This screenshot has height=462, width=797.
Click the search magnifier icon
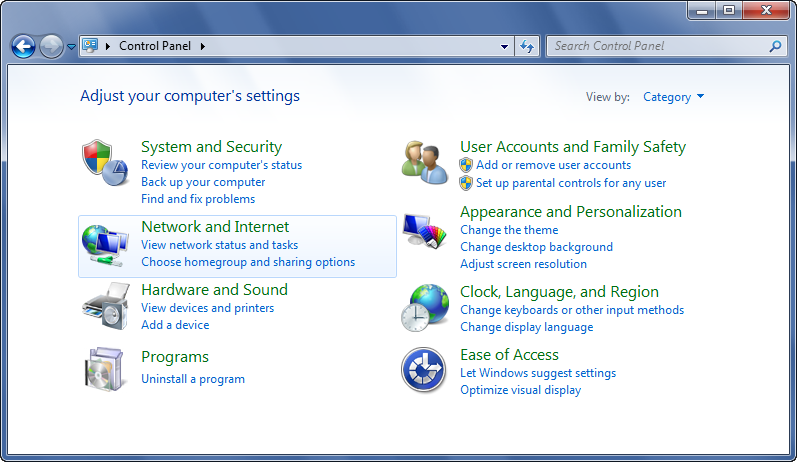point(775,46)
